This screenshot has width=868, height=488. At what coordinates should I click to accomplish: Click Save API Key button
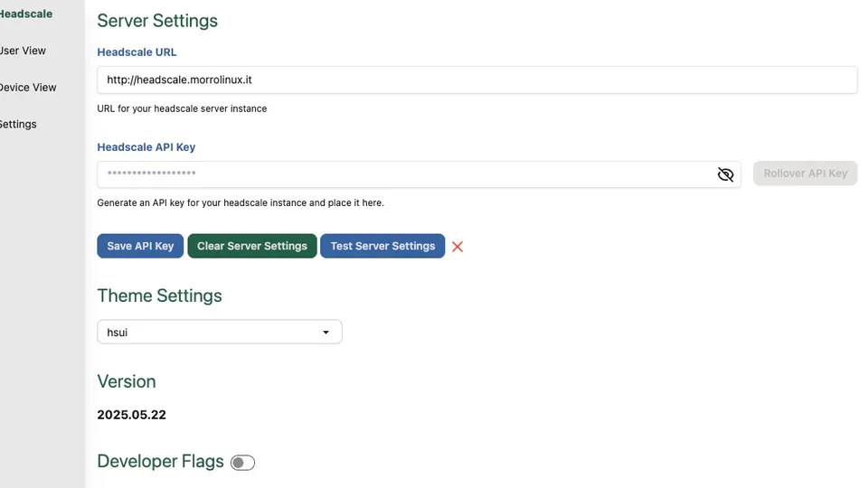[140, 246]
